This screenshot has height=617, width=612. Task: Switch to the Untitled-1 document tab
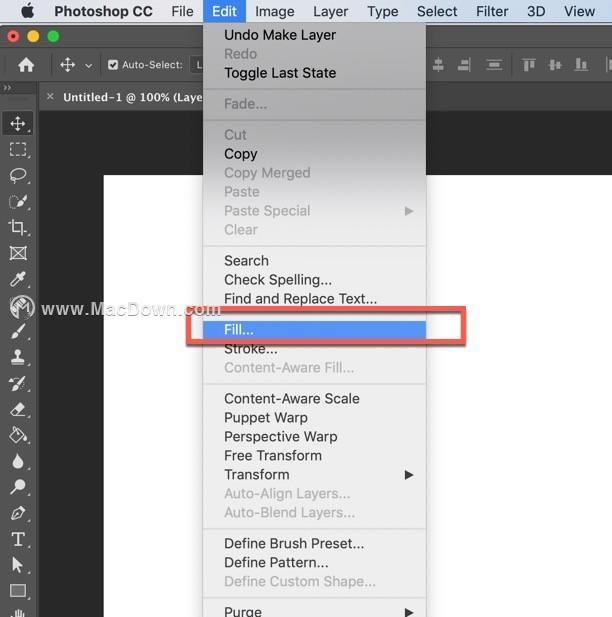(x=133, y=97)
